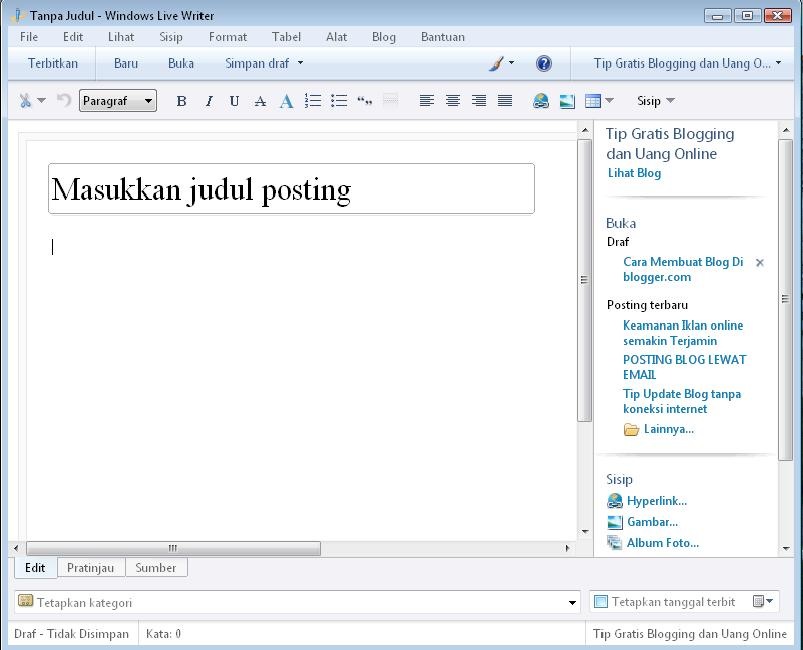Click the category icon in Tetapkan kategori box

pyautogui.click(x=26, y=601)
